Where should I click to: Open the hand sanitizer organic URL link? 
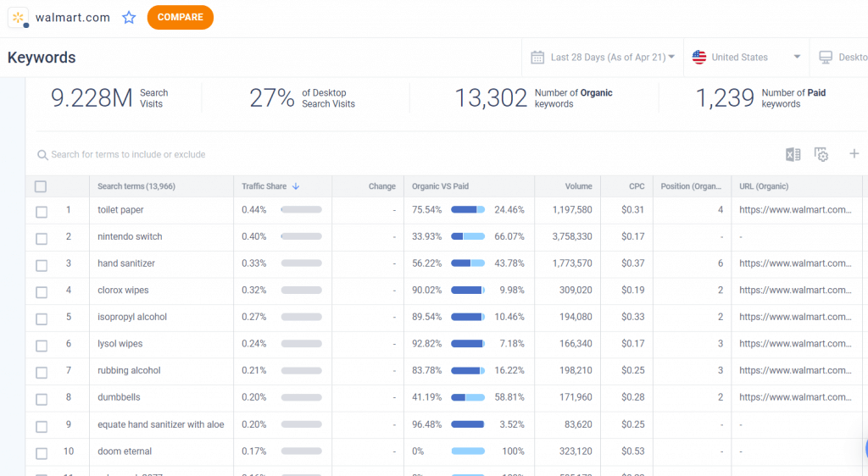(795, 263)
